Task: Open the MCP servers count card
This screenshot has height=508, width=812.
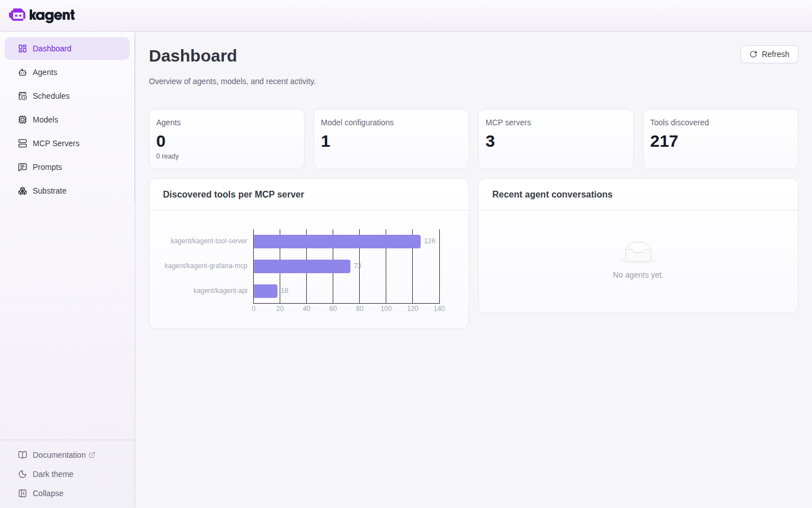Action: pos(556,139)
